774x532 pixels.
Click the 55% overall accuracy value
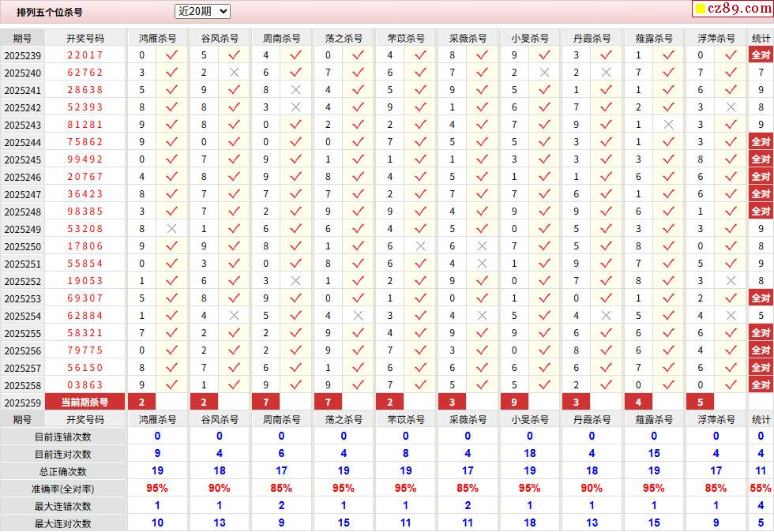point(761,488)
